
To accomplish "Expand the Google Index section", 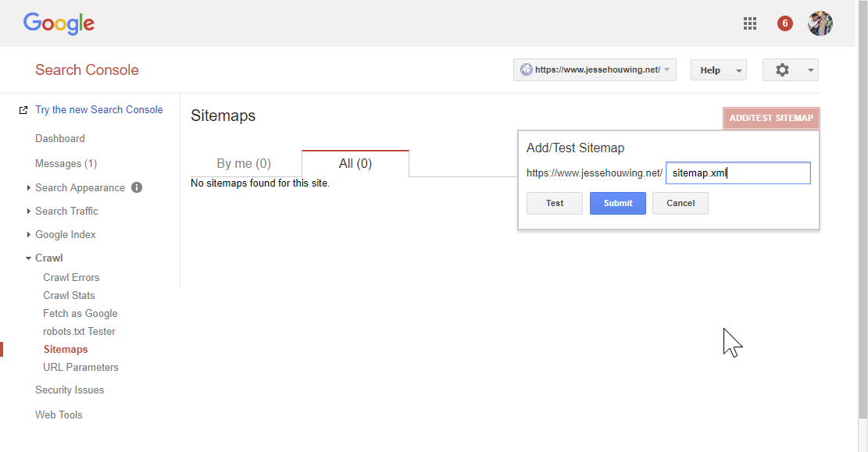I will click(x=28, y=234).
